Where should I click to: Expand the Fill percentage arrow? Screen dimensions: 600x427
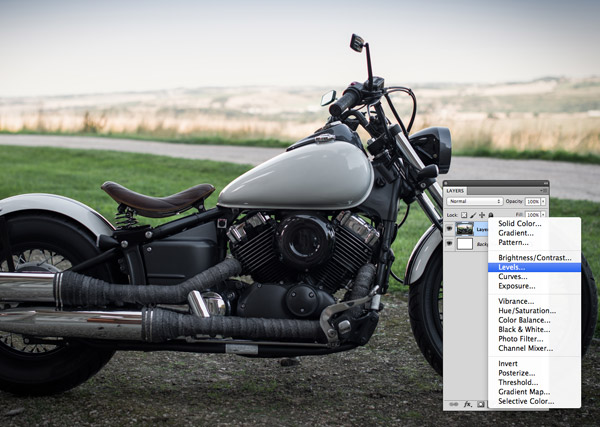544,215
